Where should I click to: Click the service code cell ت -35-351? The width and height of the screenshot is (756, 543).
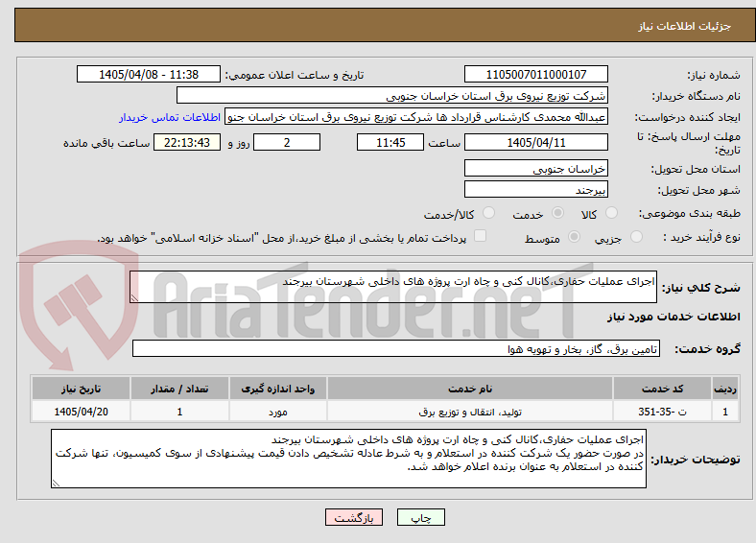[663, 412]
